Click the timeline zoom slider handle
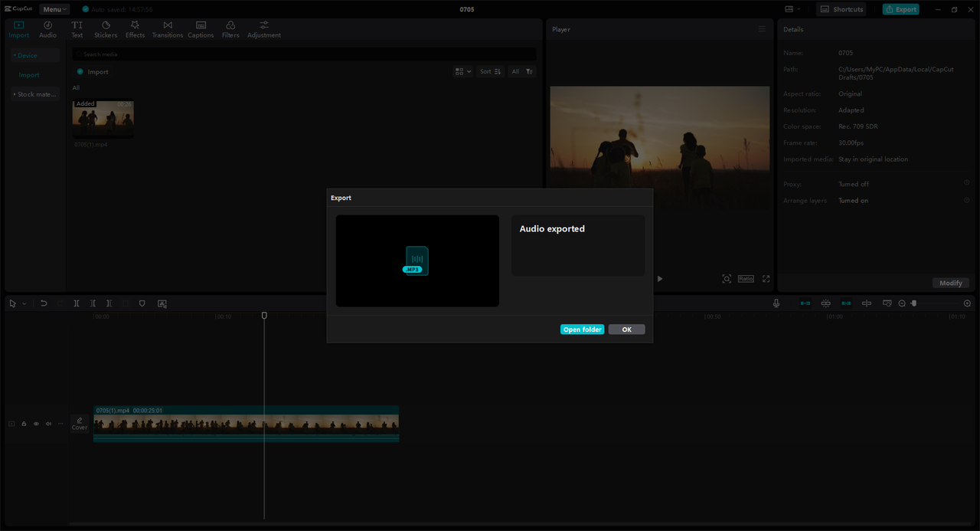Screen dimensions: 980x531 tap(913, 303)
